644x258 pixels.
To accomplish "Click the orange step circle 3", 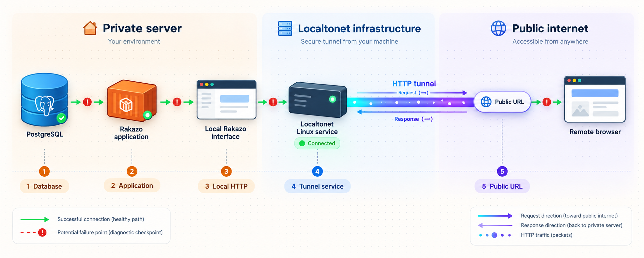I will coord(226,171).
